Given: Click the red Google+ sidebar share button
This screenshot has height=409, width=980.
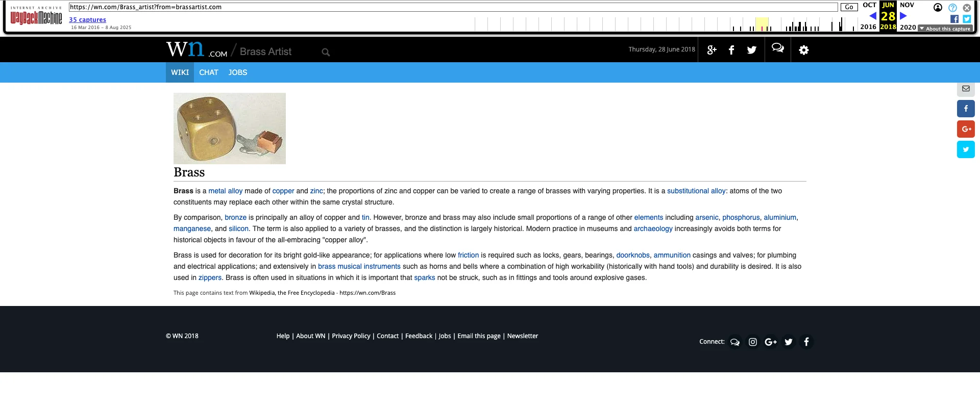Looking at the screenshot, I should 966,129.
